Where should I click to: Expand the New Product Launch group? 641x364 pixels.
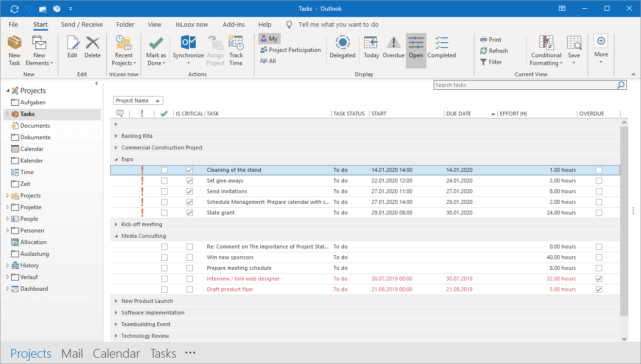[116, 301]
